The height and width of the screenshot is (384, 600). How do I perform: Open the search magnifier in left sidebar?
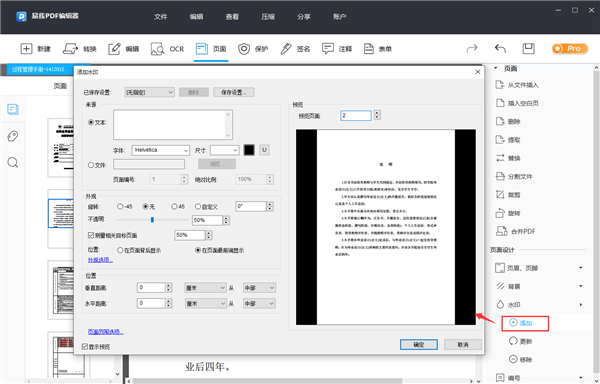[13, 163]
